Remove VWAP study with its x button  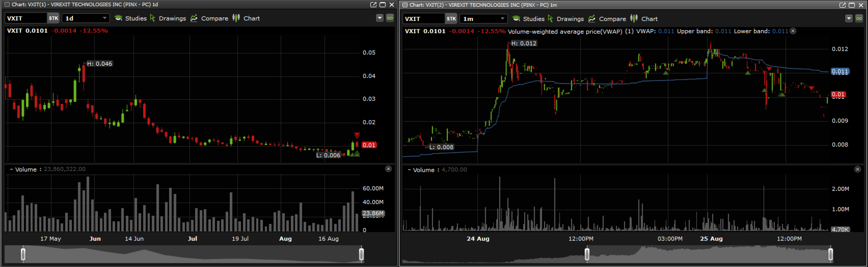(x=793, y=31)
